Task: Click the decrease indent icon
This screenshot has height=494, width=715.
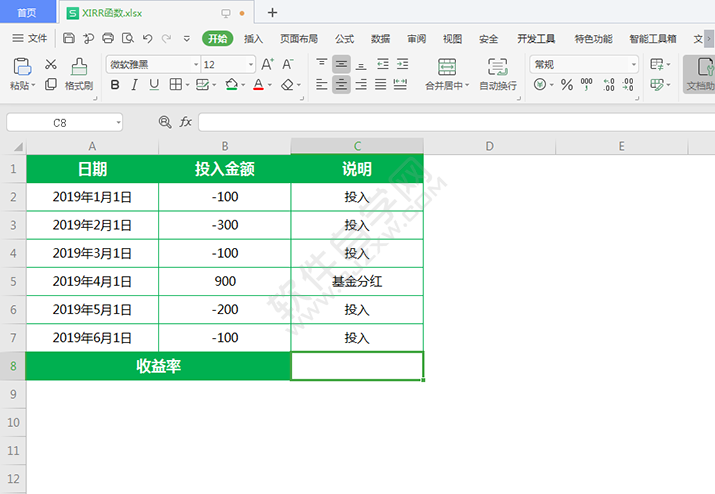Action: pos(383,64)
